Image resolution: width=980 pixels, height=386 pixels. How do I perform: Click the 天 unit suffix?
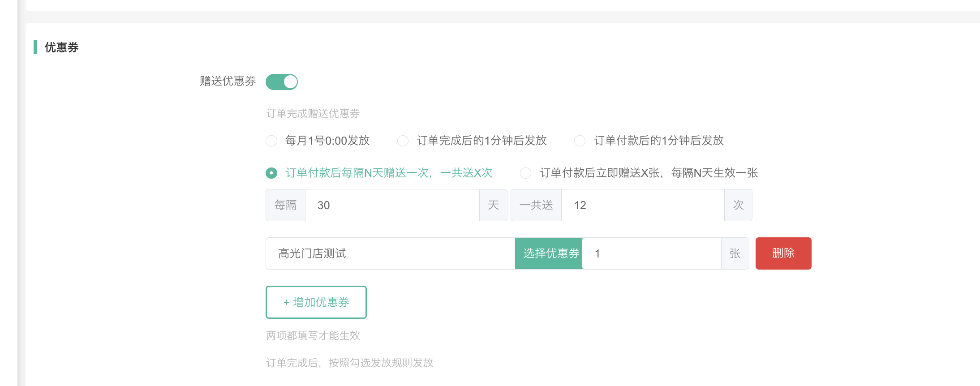click(x=493, y=205)
